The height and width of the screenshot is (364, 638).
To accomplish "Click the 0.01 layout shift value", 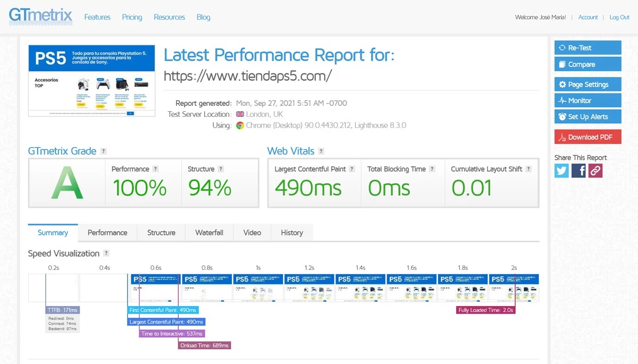I will coord(472,188).
